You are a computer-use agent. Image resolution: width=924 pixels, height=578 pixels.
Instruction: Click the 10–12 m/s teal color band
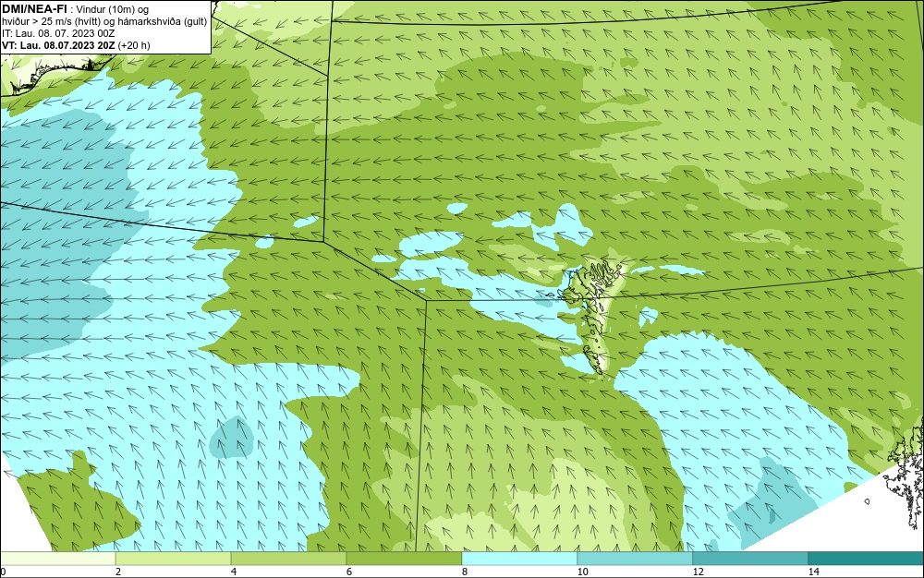(x=636, y=558)
